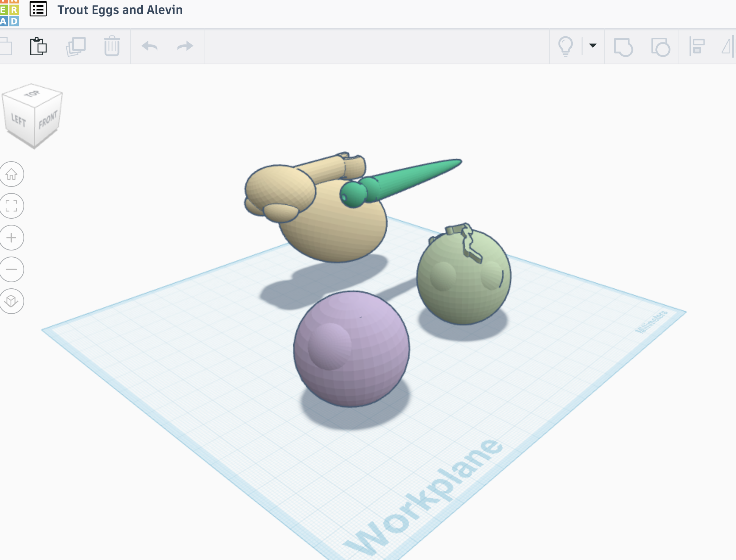Click the Copy toolbar icon

pos(5,47)
